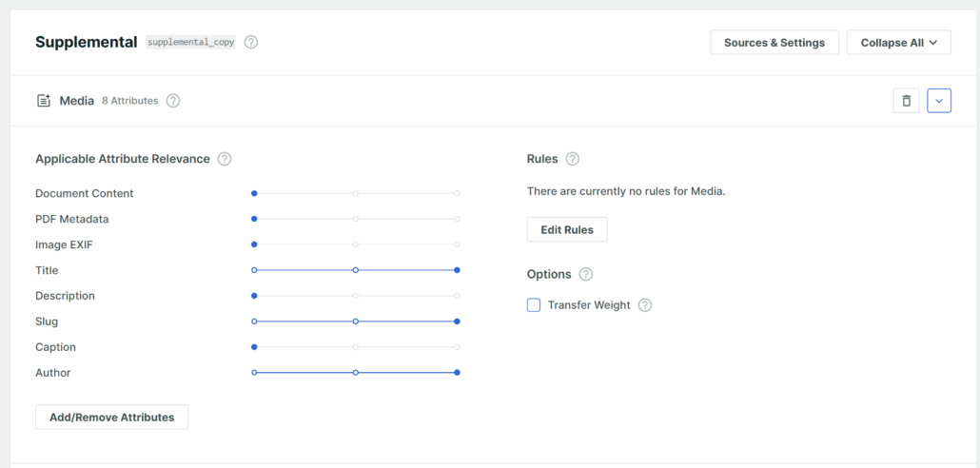The width and height of the screenshot is (980, 468).
Task: Open help for Applicable Attribute Relevance
Action: tap(225, 159)
